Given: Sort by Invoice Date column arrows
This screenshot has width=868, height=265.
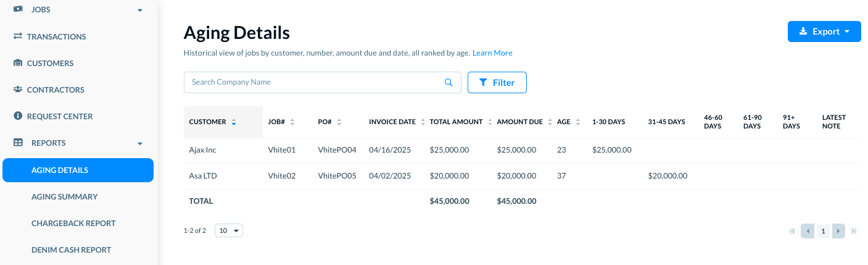Looking at the screenshot, I should tap(423, 122).
